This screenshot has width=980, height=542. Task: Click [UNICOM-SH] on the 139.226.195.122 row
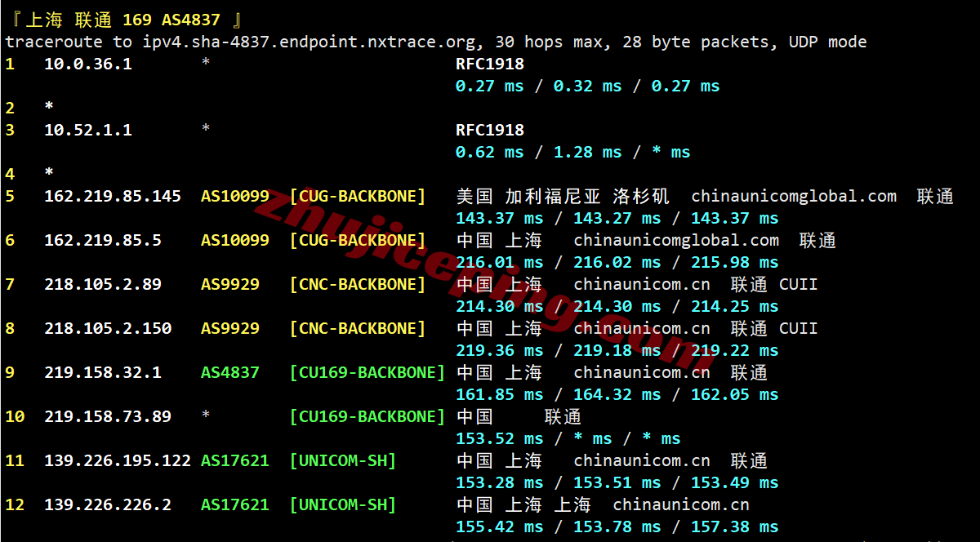pyautogui.click(x=343, y=460)
